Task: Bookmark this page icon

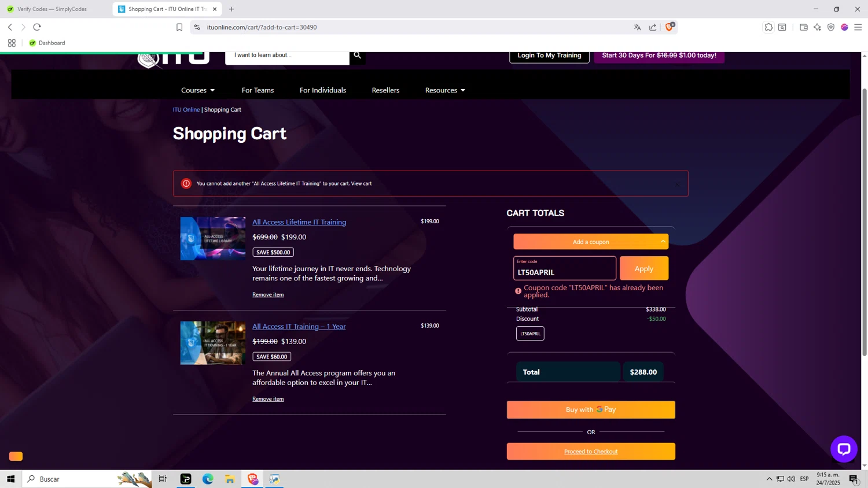Action: pyautogui.click(x=179, y=27)
